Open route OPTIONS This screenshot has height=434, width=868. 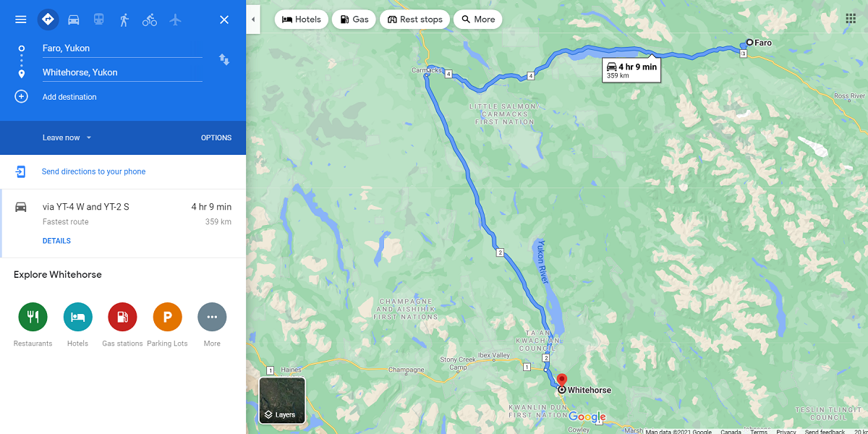point(216,137)
